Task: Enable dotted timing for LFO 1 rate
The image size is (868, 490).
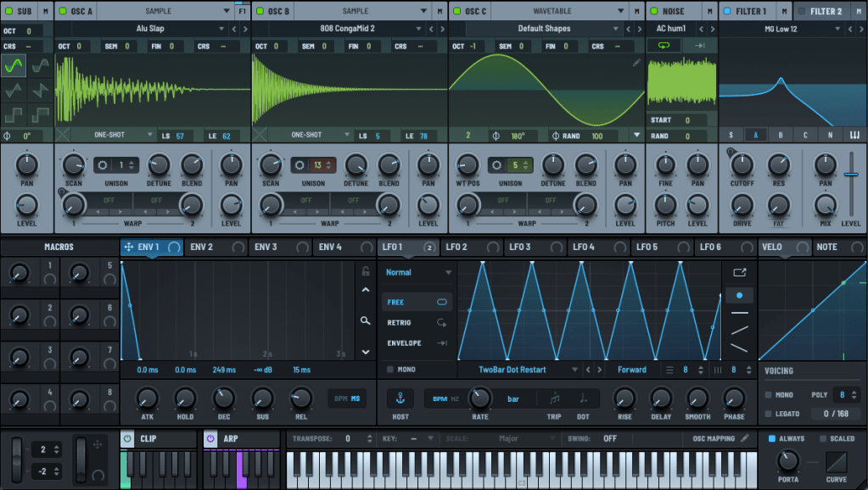Action: pos(583,398)
